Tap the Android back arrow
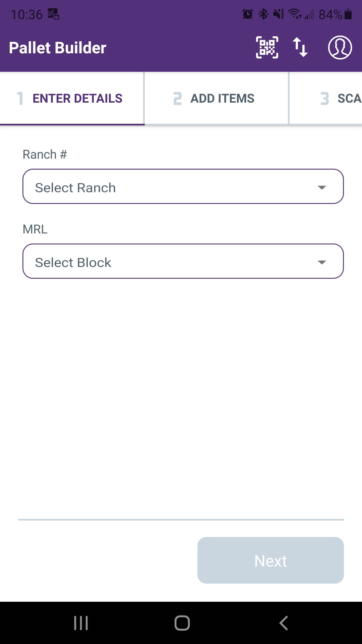Viewport: 362px width, 644px height. [284, 623]
